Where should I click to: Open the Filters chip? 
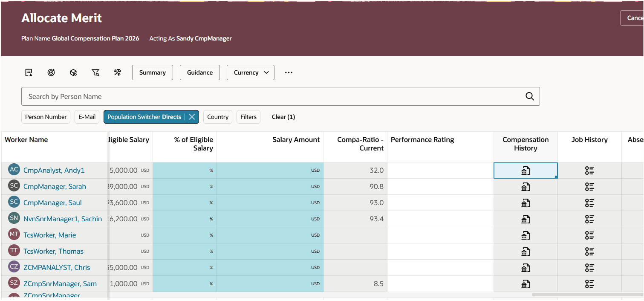tap(248, 117)
